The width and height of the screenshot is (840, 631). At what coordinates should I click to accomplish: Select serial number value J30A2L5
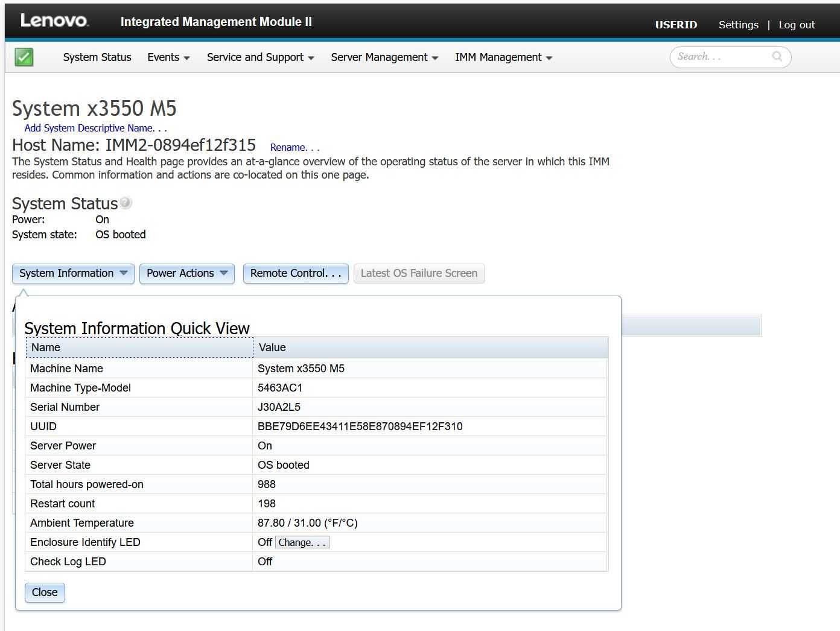point(279,407)
